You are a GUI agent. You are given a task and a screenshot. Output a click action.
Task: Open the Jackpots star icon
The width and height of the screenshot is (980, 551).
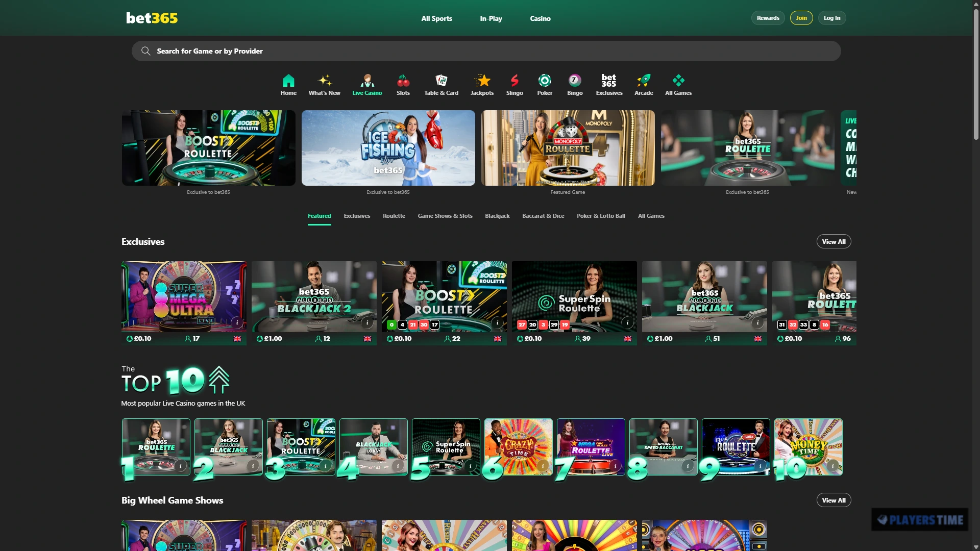click(x=482, y=85)
